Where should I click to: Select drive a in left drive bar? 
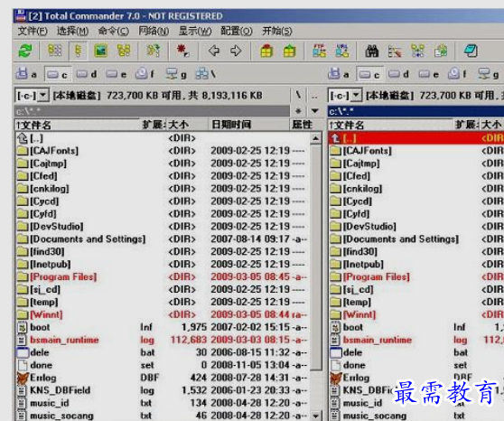point(27,74)
